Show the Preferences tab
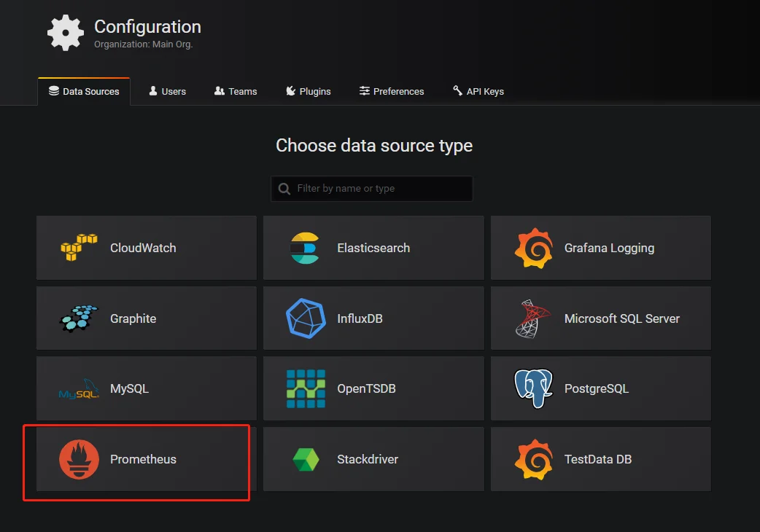This screenshot has width=760, height=532. point(392,92)
